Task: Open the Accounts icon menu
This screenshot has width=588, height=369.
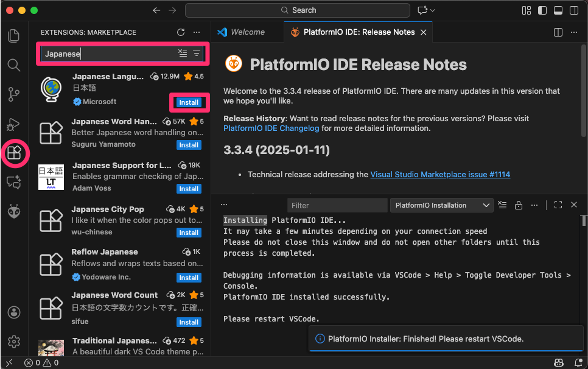Action: tap(13, 312)
